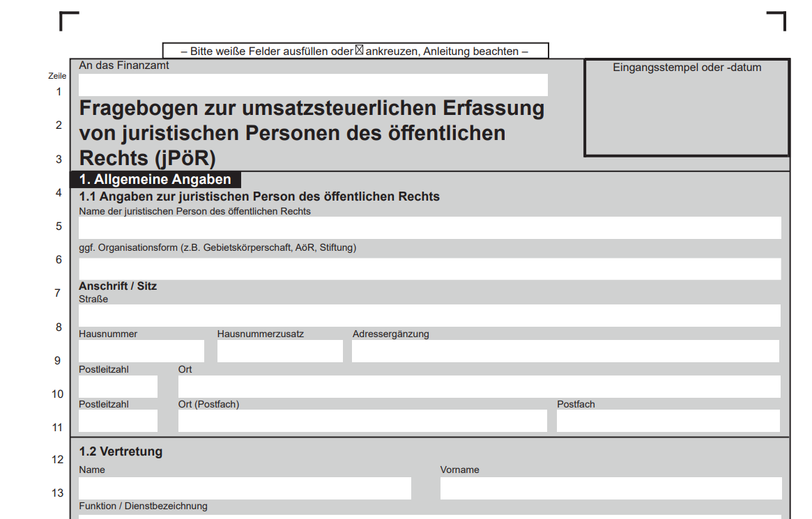Screen dimensions: 812x519
Task: Click the Postleitzahl field beside Ort (Postfach)
Action: 118,421
